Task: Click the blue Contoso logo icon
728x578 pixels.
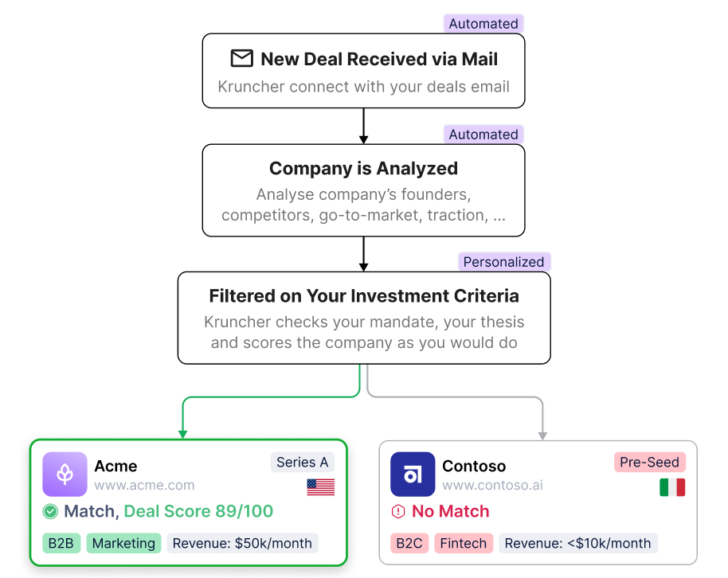Action: [413, 475]
